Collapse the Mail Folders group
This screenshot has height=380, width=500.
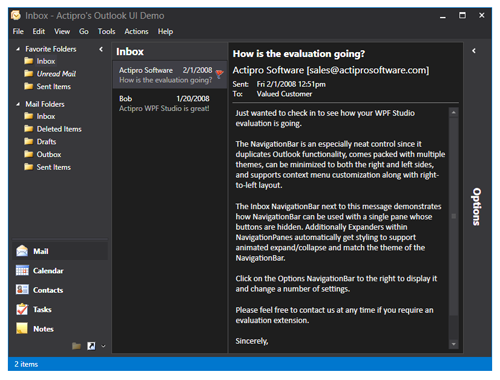(x=18, y=104)
